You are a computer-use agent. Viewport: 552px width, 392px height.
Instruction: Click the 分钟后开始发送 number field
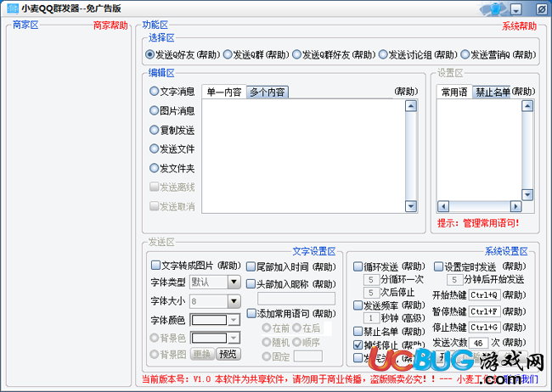tap(454, 280)
